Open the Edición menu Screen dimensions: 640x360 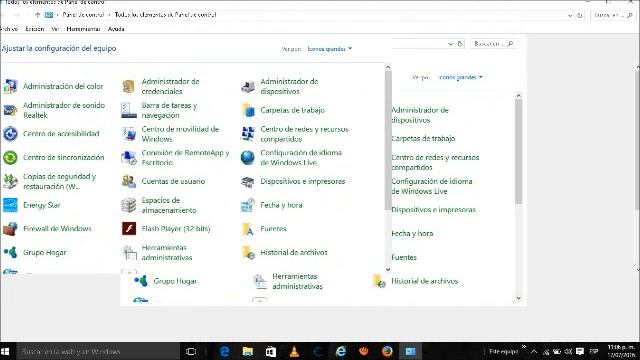[35, 29]
